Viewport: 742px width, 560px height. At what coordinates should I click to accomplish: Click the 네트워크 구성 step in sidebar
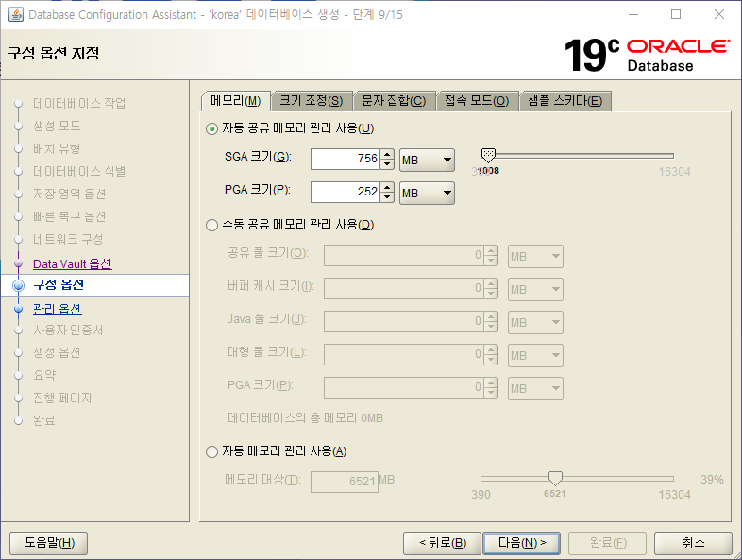[x=68, y=239]
